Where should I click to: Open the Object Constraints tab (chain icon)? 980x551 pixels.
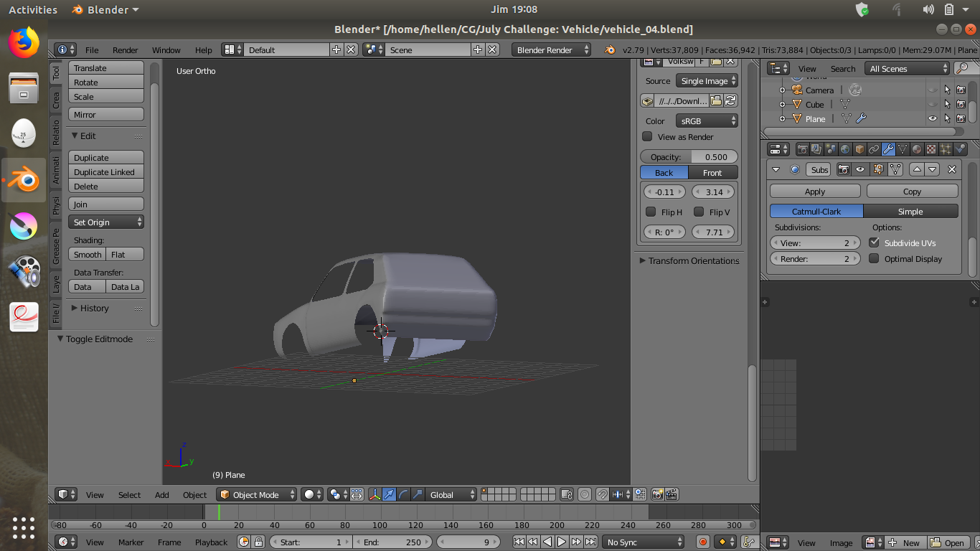tap(874, 149)
